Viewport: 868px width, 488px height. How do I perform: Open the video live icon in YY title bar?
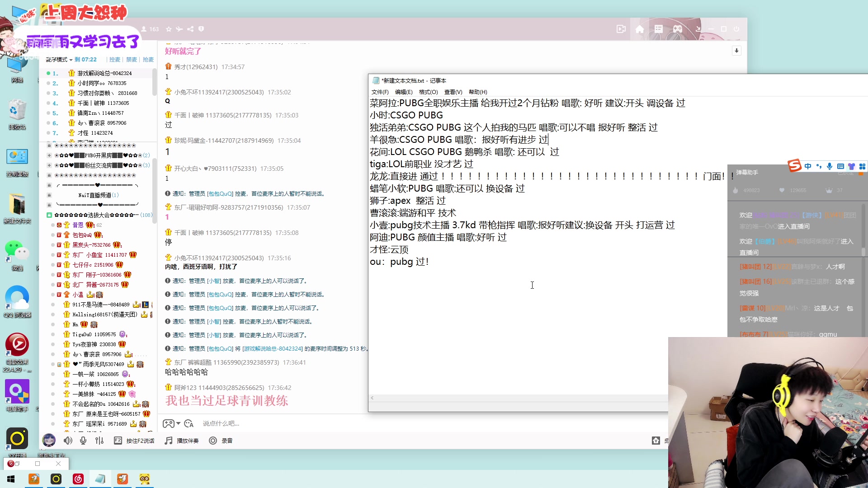click(621, 29)
